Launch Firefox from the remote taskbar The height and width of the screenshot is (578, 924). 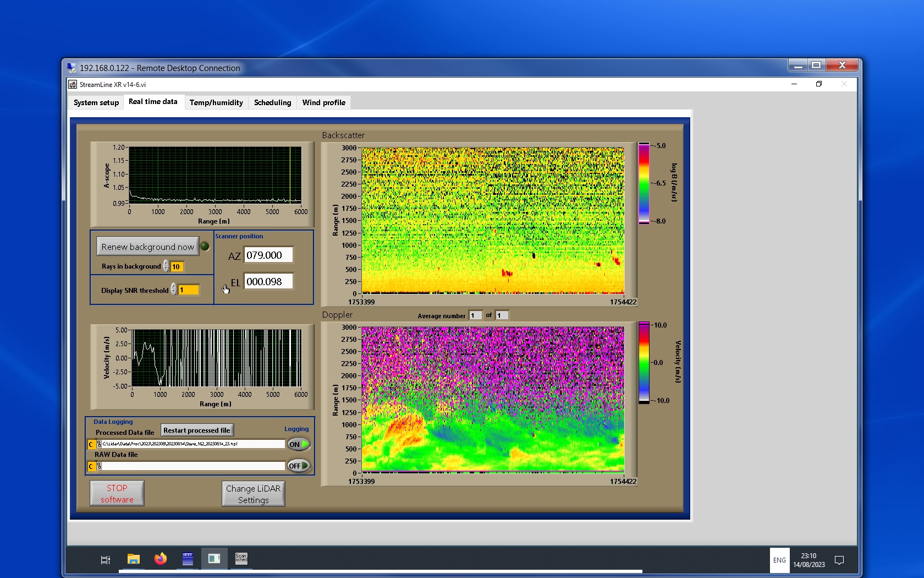pos(161,559)
